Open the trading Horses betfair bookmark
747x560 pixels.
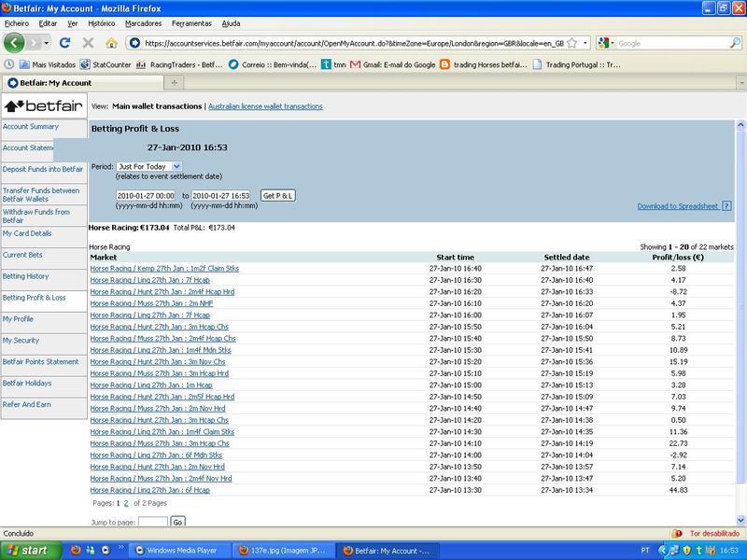point(484,64)
